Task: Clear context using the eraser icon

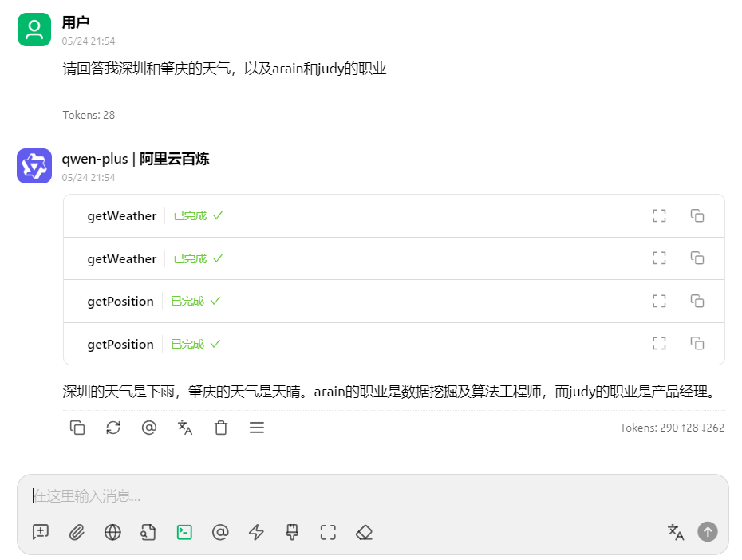Action: [364, 532]
